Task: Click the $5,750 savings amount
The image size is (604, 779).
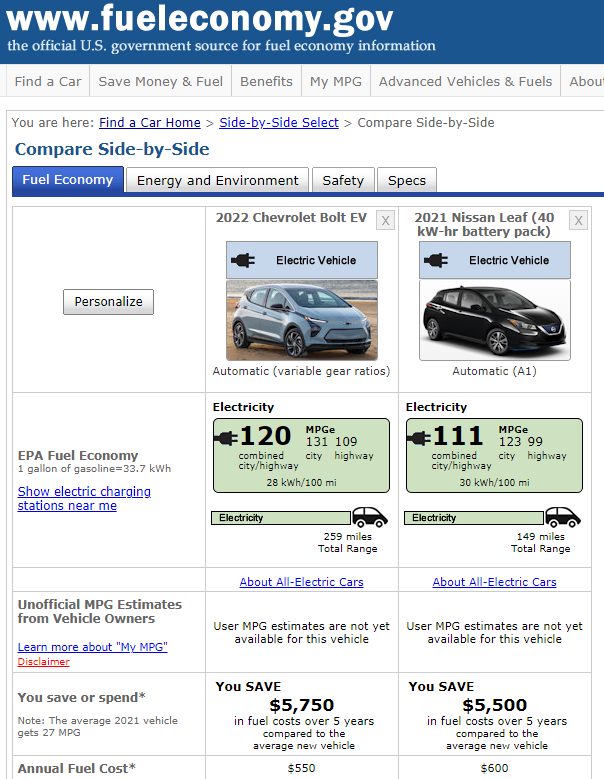Action: (x=302, y=705)
